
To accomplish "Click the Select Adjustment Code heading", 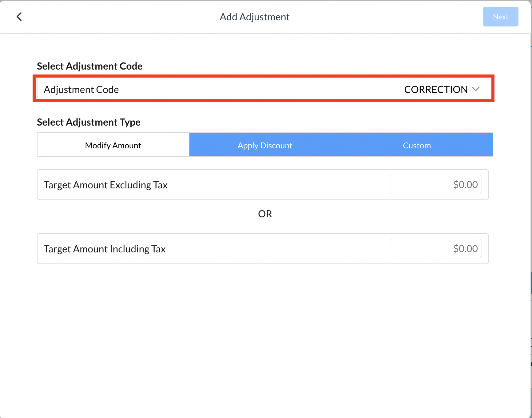I will tap(89, 66).
